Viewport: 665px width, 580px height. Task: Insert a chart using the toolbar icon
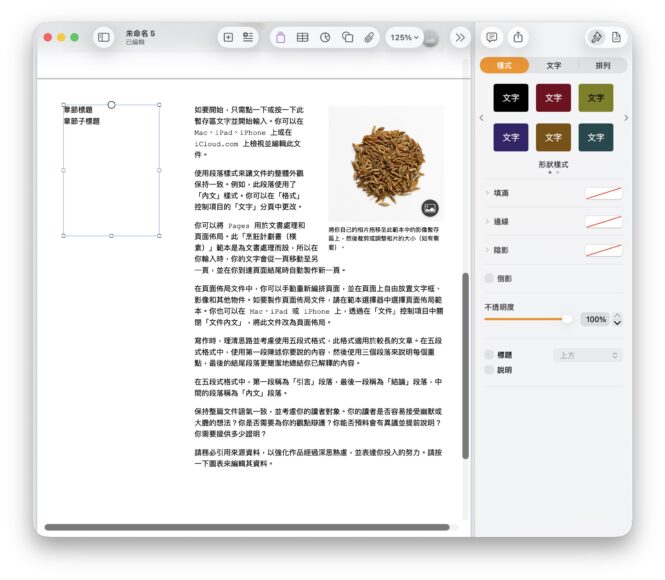pyautogui.click(x=325, y=37)
